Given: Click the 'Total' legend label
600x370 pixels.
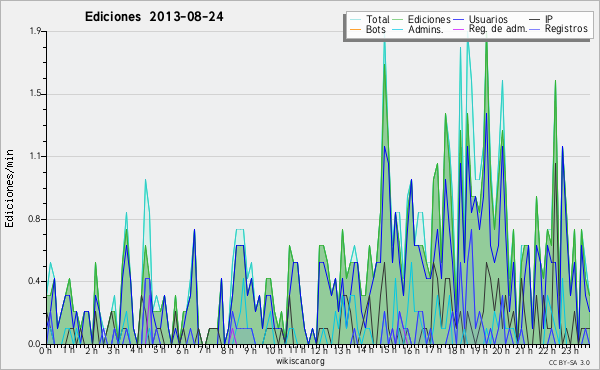Looking at the screenshot, I should (378, 19).
